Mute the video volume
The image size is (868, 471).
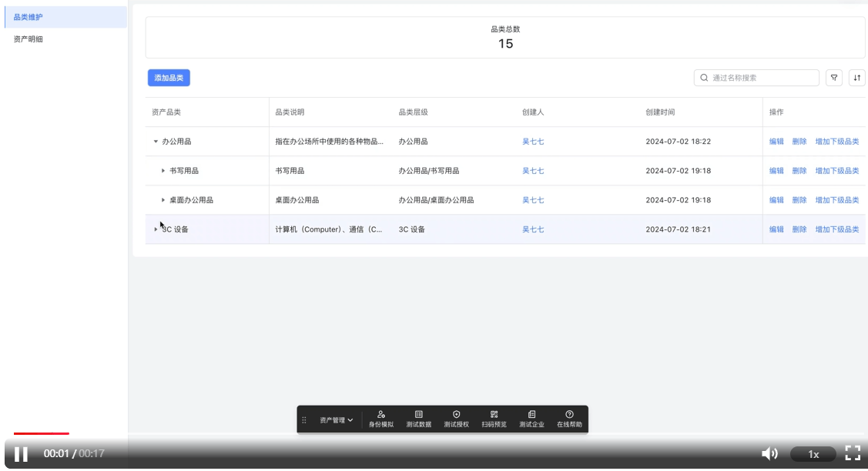pos(769,454)
